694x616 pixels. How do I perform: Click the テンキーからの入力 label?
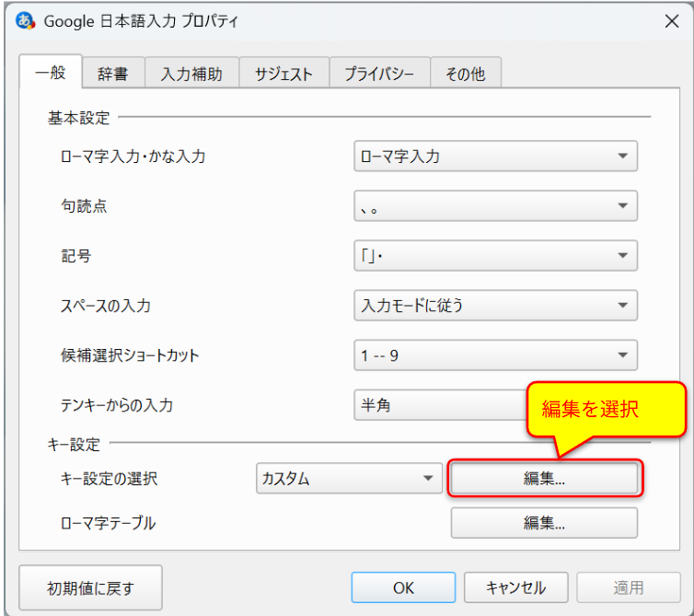click(x=116, y=405)
